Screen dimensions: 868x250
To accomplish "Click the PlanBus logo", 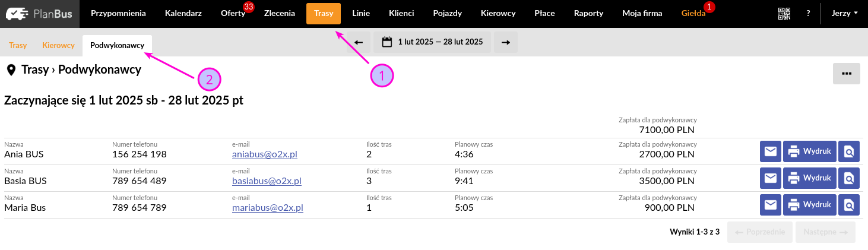I will [x=39, y=14].
